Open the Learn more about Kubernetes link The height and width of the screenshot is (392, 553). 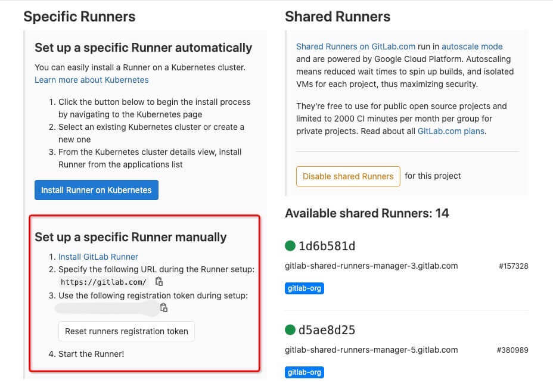[92, 80]
